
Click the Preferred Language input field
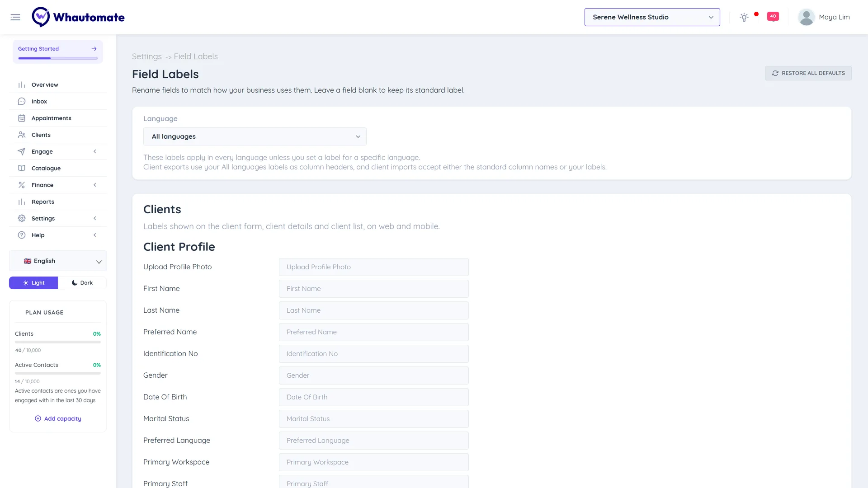[x=373, y=441]
